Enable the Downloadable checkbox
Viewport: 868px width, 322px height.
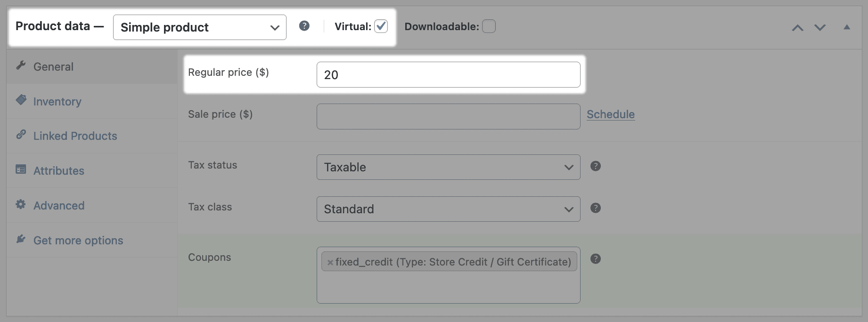coord(489,26)
